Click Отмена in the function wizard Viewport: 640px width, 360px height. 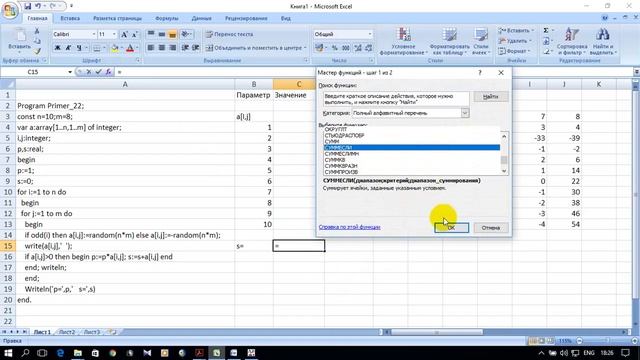491,228
